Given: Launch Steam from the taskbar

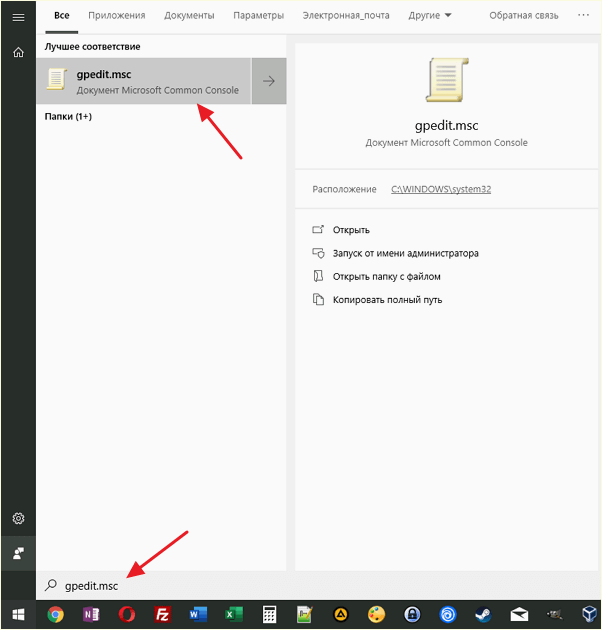Looking at the screenshot, I should coord(483,615).
